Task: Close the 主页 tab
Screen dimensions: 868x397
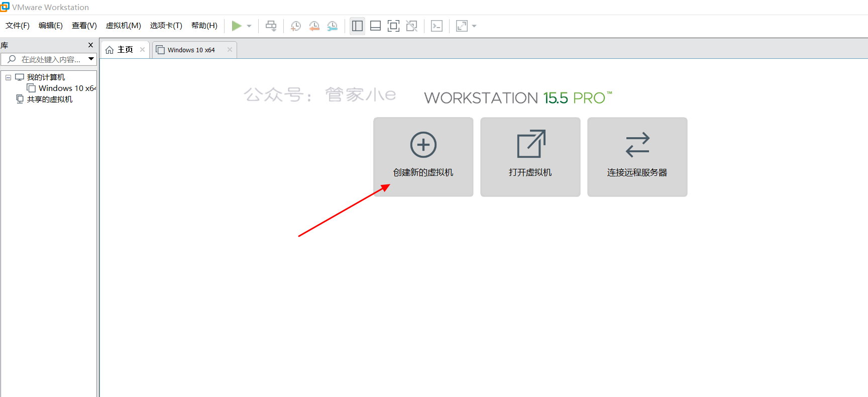Action: point(142,49)
